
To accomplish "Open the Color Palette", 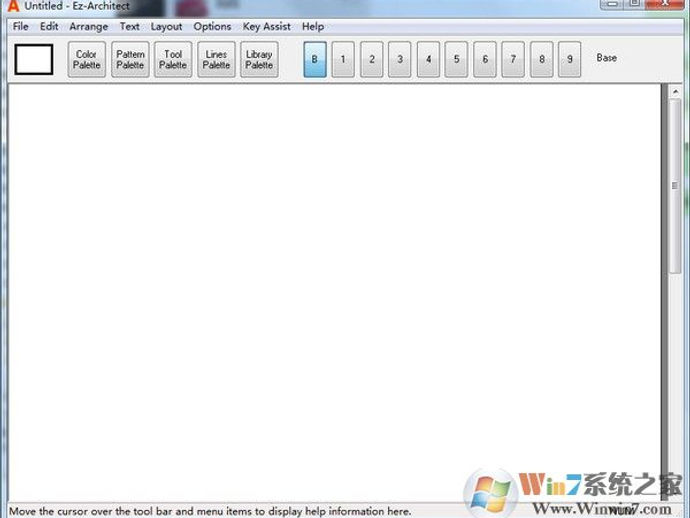I will pyautogui.click(x=86, y=59).
